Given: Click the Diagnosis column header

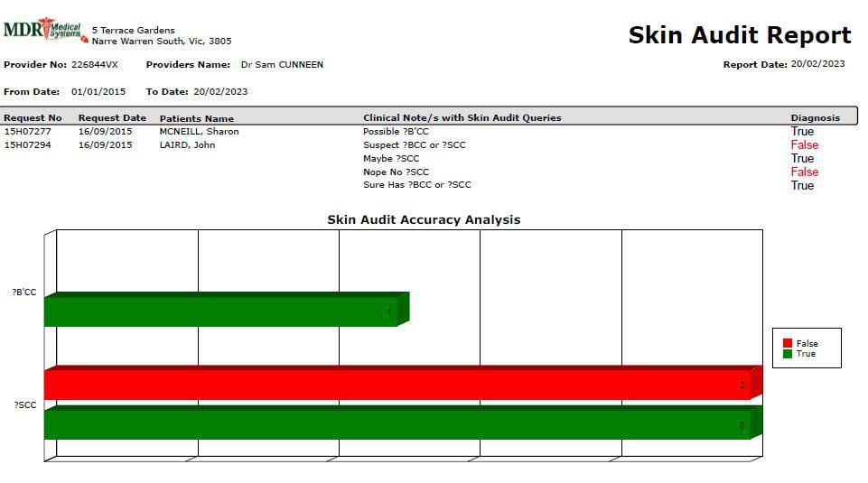Looking at the screenshot, I should click(x=816, y=118).
